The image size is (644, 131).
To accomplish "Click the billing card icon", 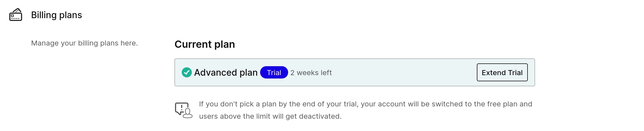I will [x=16, y=15].
